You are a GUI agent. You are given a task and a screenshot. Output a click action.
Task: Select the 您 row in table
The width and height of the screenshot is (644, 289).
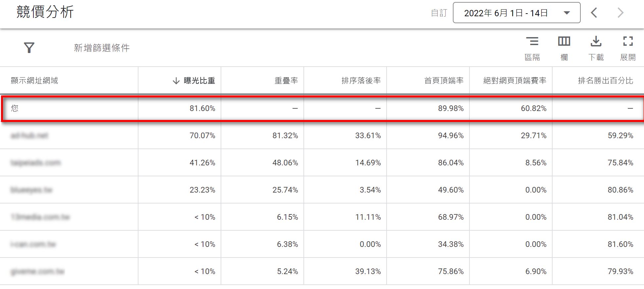tap(322, 108)
